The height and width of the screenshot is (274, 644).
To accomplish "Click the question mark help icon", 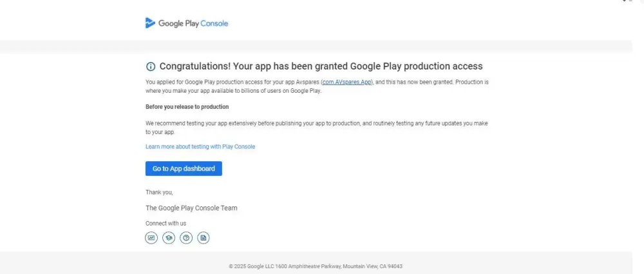I will [x=186, y=238].
